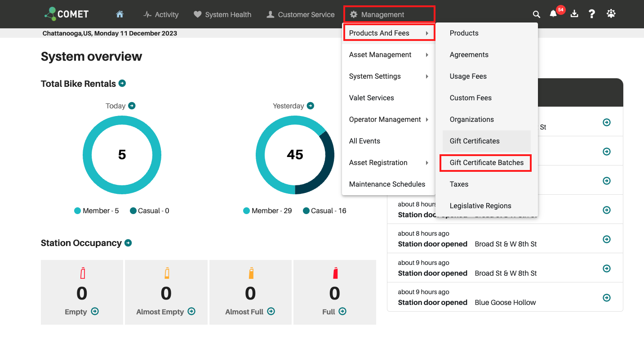Click the Yesterday rentals donut chart

tap(295, 155)
